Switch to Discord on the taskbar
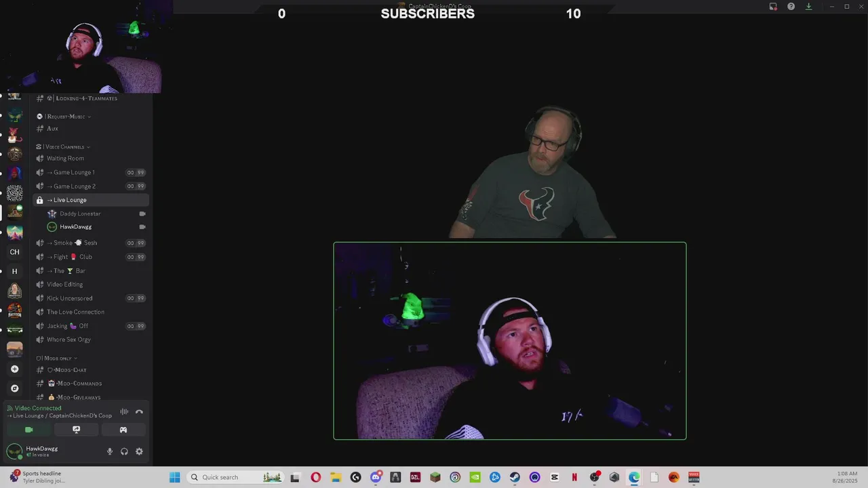The image size is (868, 488). point(376,477)
